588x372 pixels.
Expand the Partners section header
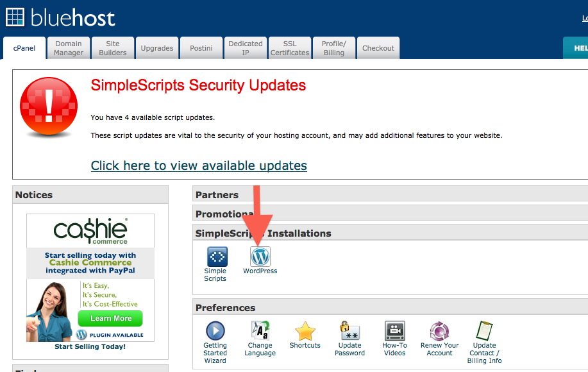(x=390, y=194)
